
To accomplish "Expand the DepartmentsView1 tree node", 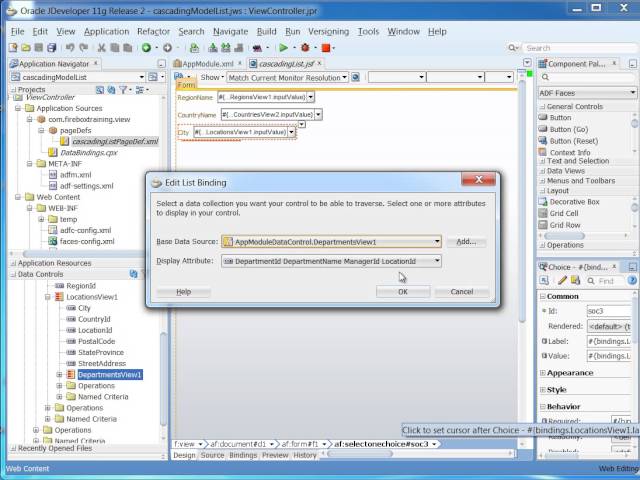I will tap(60, 374).
